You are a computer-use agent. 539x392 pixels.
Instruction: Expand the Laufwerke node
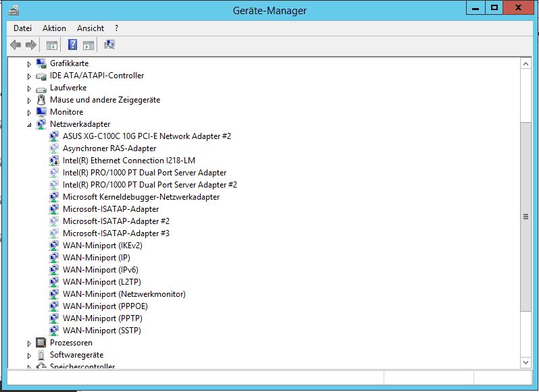pos(29,88)
